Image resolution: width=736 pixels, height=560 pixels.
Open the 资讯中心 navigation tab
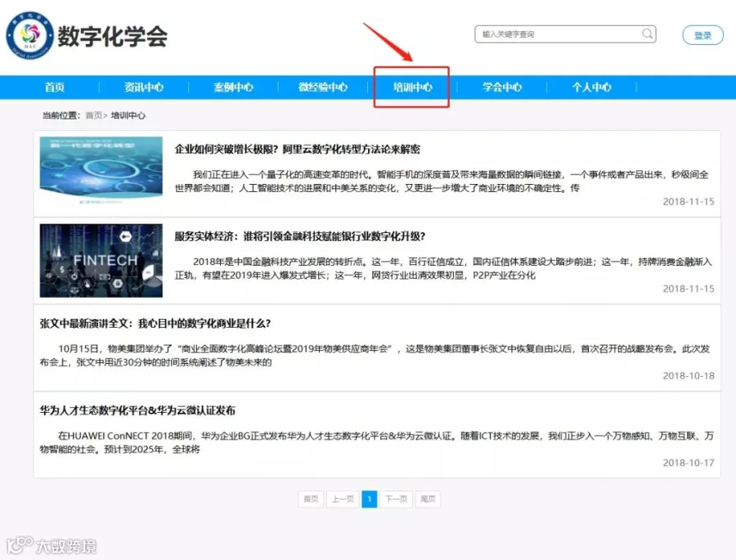pyautogui.click(x=144, y=87)
